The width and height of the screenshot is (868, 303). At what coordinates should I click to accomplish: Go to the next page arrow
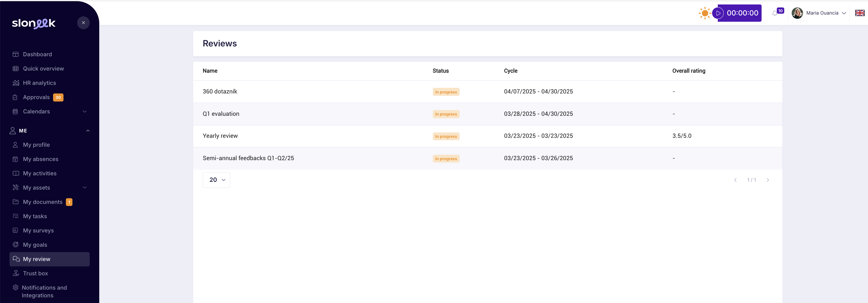click(x=768, y=180)
